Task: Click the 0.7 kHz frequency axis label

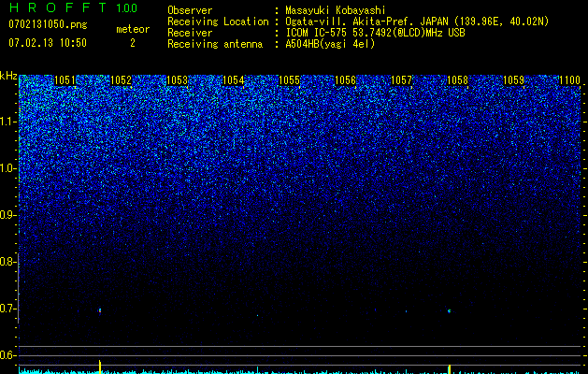Action: (7, 309)
